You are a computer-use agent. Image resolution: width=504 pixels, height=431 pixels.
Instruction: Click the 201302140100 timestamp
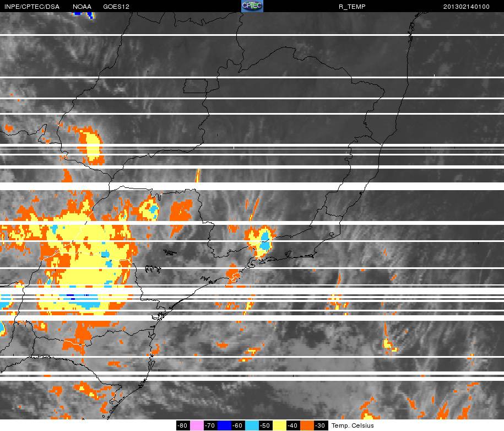tap(467, 7)
